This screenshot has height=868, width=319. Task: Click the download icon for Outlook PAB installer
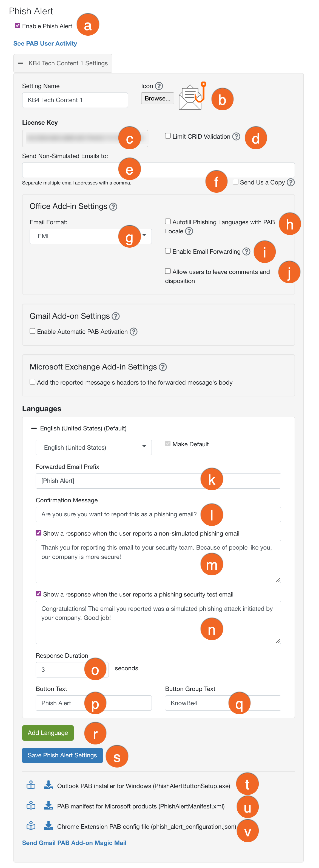(x=49, y=785)
